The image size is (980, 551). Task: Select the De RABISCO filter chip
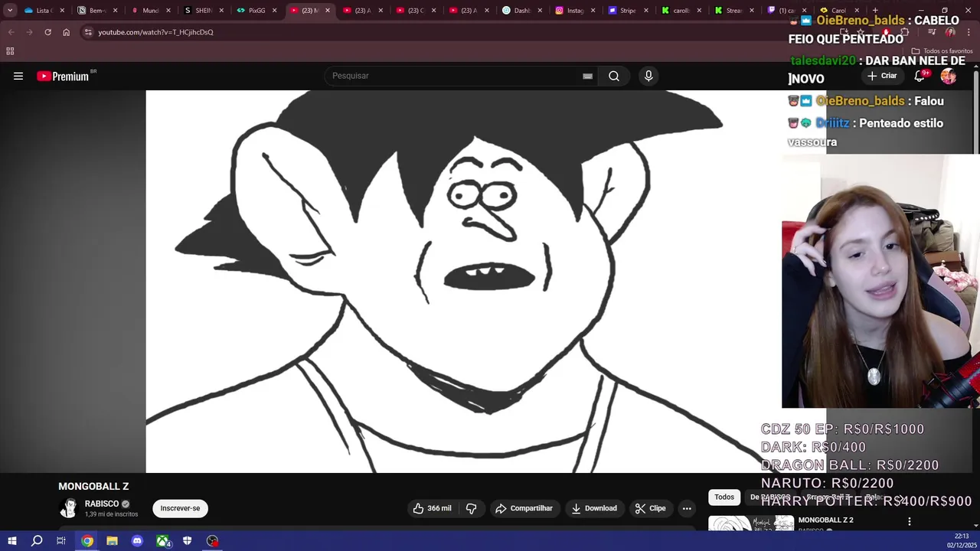click(769, 497)
